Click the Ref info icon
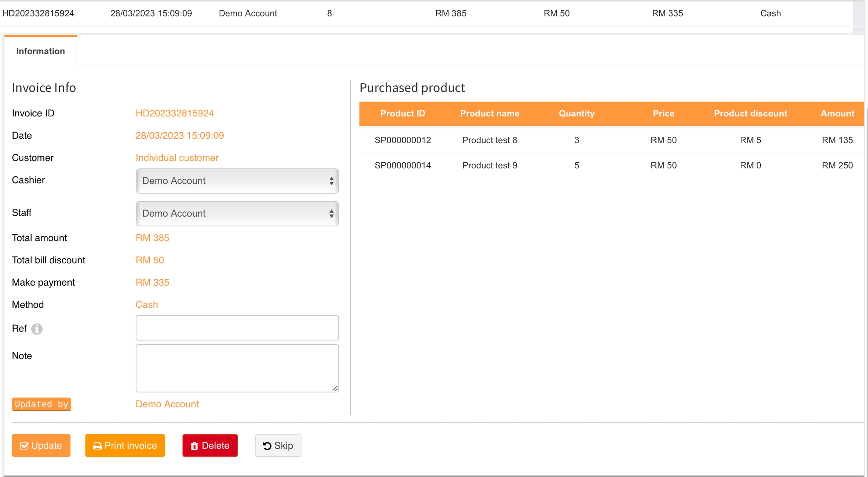Viewport: 868px width, 477px height. pyautogui.click(x=37, y=329)
